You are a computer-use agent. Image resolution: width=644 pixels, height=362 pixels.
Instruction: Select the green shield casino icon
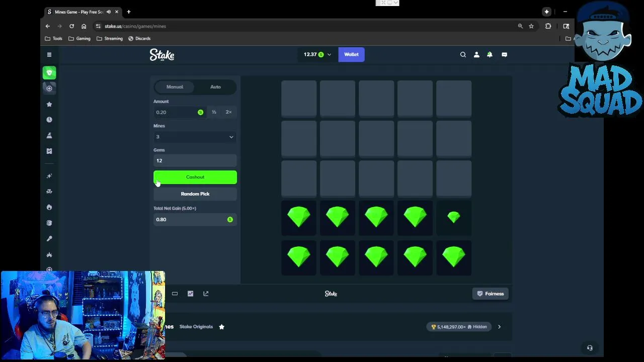tap(49, 73)
